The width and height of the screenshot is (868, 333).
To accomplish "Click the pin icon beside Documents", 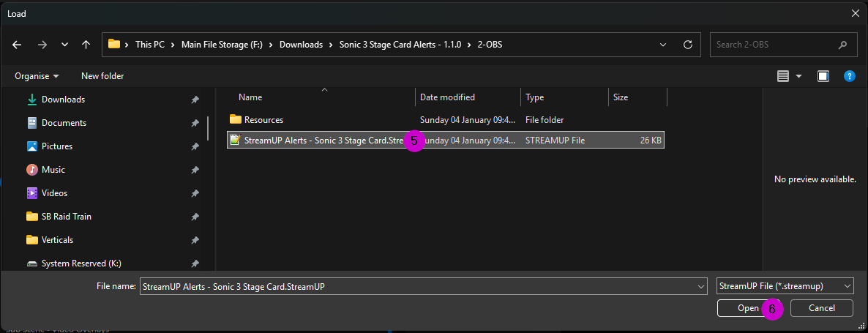I will [195, 123].
